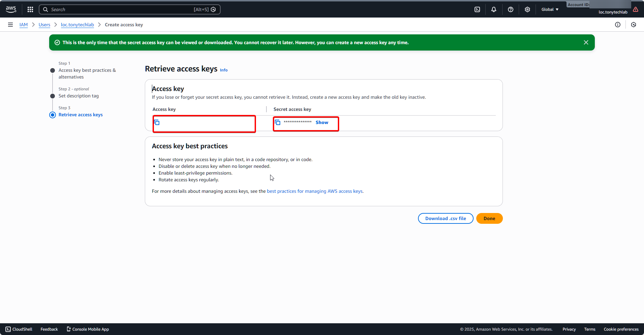
Task: Open the loc.tonytechlab account menu
Action: click(x=613, y=12)
